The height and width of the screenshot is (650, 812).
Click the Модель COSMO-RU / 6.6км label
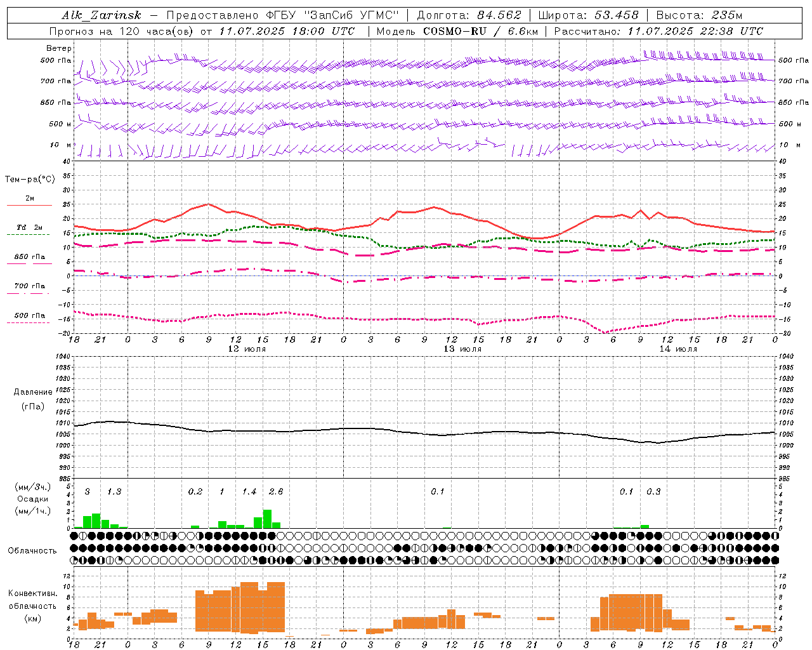pyautogui.click(x=456, y=31)
